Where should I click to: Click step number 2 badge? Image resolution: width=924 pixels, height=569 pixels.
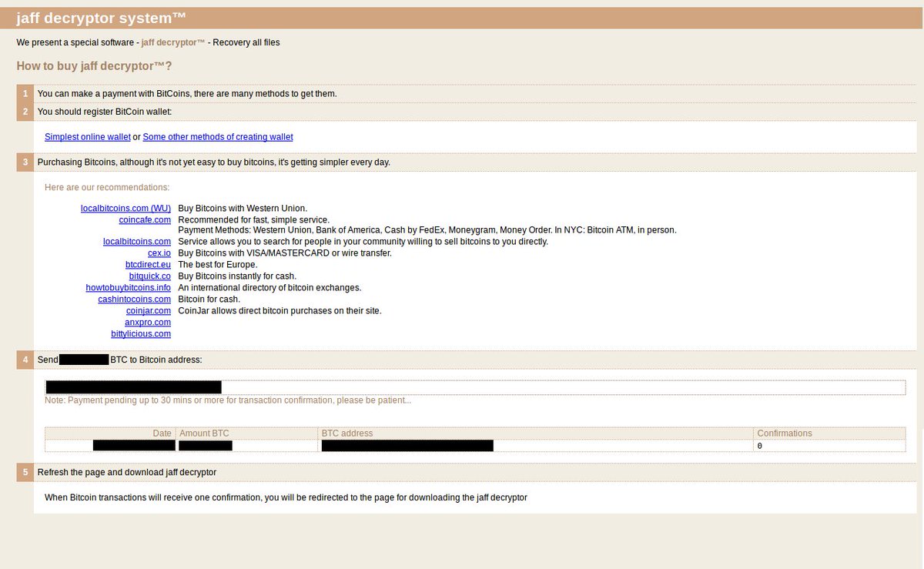coord(25,112)
